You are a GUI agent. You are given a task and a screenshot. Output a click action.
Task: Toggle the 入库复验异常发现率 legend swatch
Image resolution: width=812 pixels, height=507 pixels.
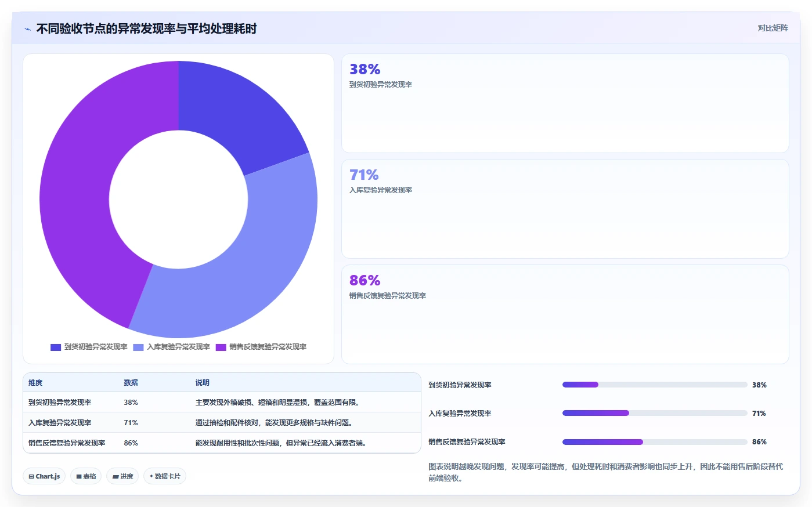point(138,347)
